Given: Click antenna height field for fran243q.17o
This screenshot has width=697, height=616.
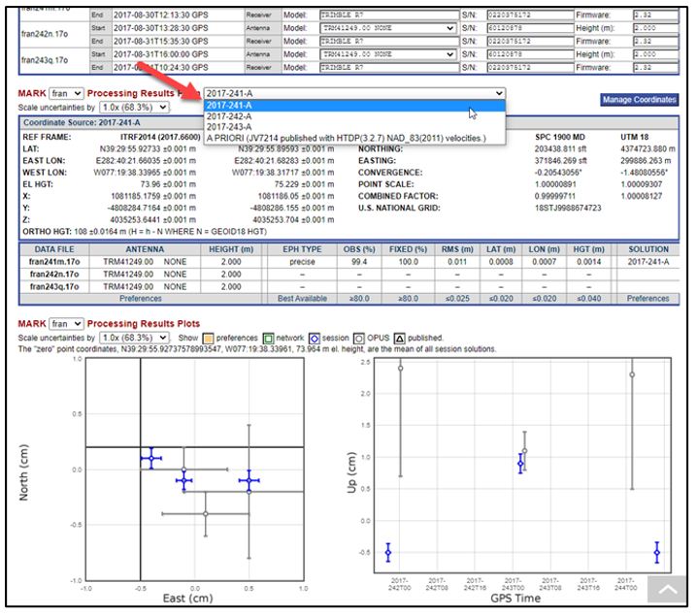Looking at the screenshot, I should click(655, 54).
